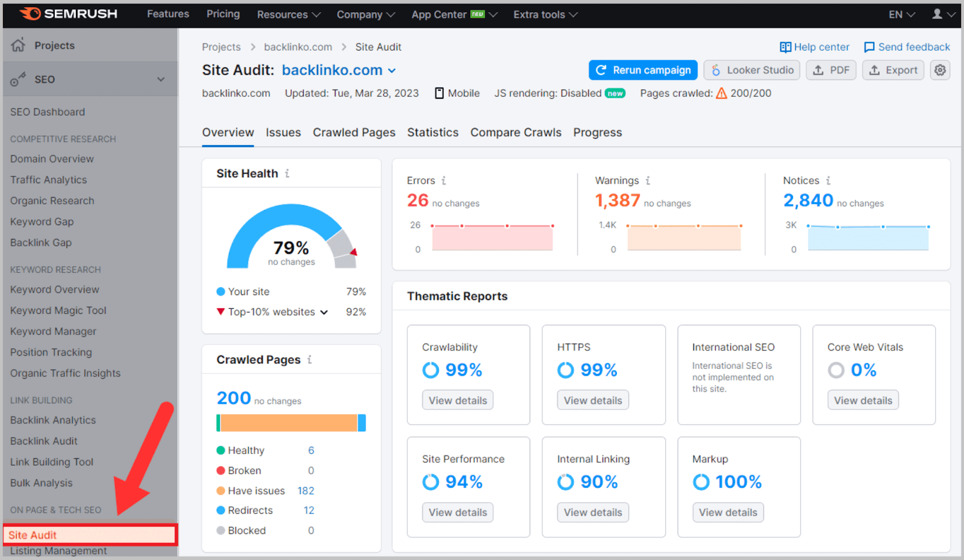Click the Notices info icon
The height and width of the screenshot is (560, 964).
828,180
